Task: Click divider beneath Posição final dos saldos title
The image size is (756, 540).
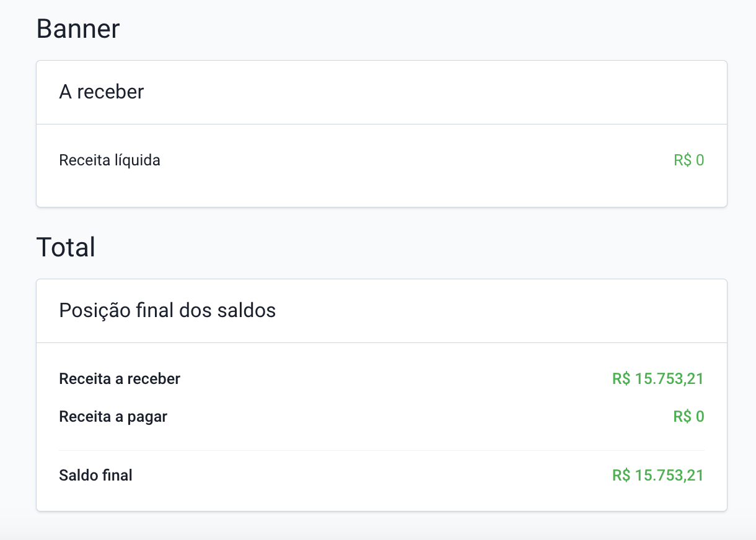Action: [381, 343]
